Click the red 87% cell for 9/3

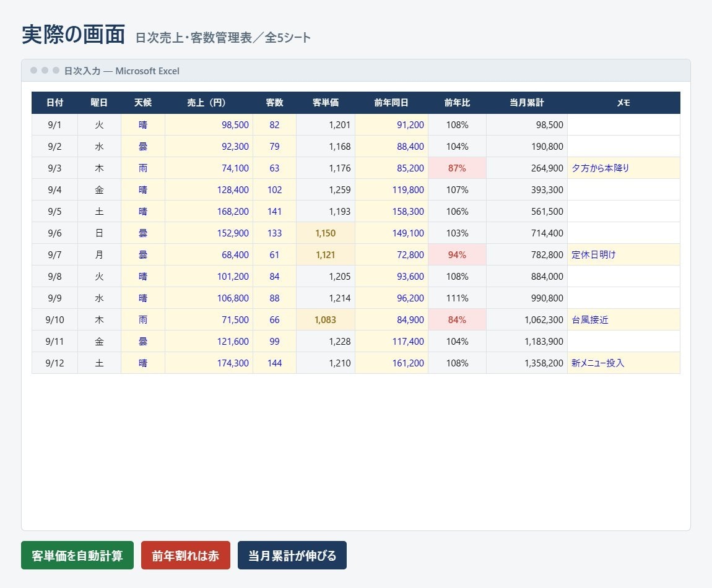click(x=457, y=168)
